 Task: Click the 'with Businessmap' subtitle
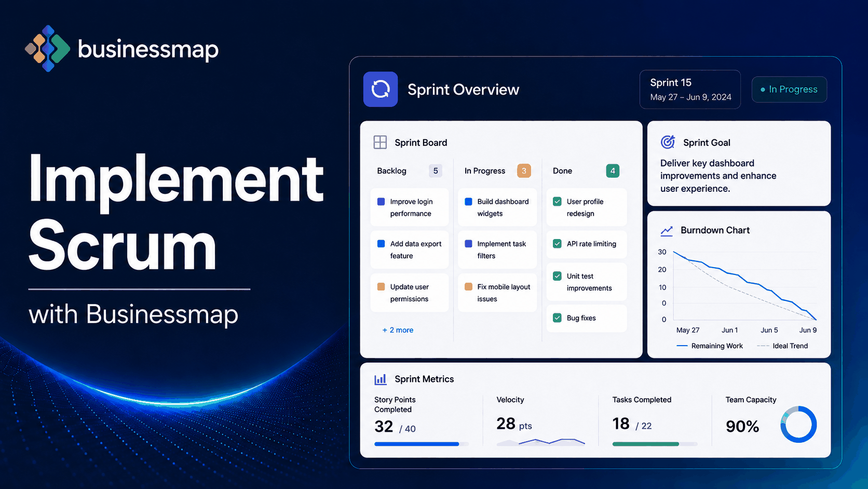coord(133,315)
